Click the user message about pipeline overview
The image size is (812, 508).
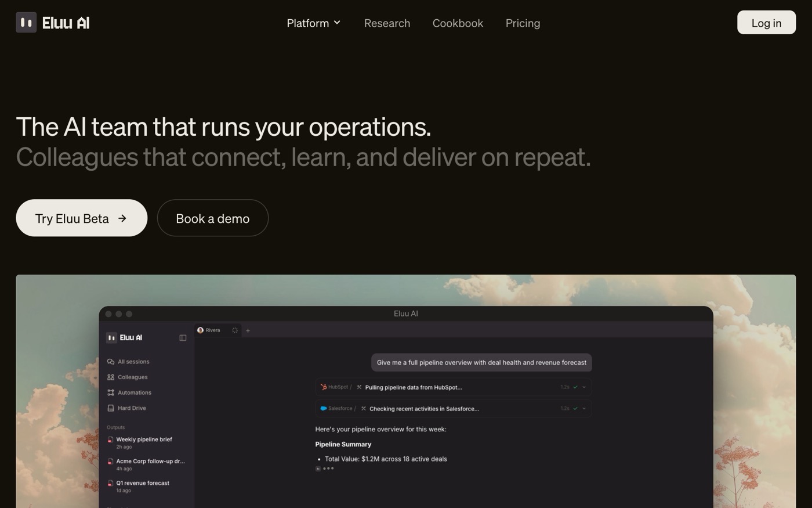click(481, 362)
